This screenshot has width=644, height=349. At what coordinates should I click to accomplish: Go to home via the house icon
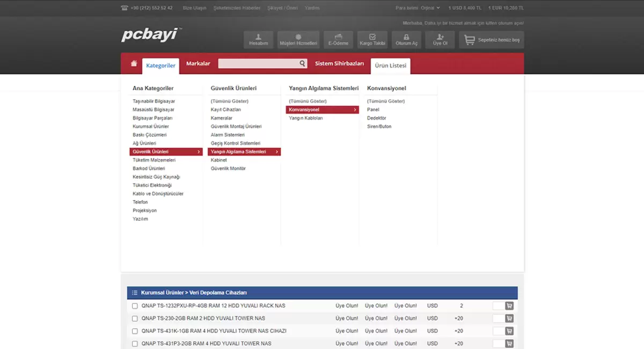(134, 63)
